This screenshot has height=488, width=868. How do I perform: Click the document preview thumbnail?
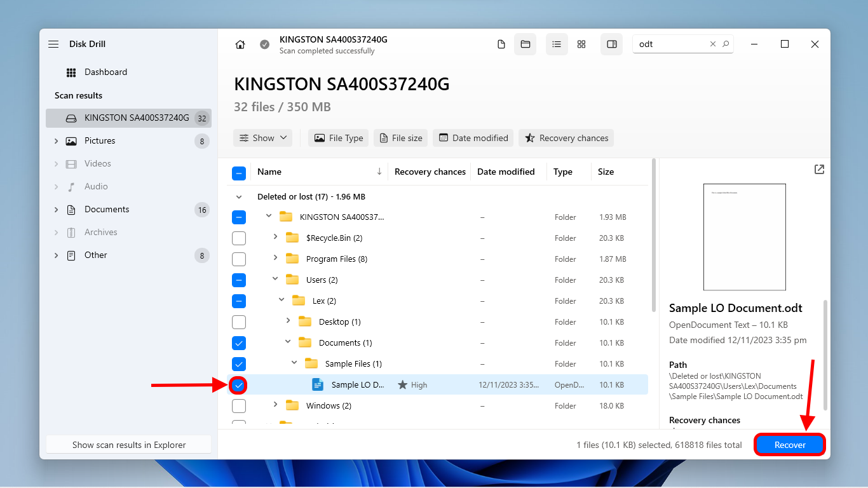point(745,237)
